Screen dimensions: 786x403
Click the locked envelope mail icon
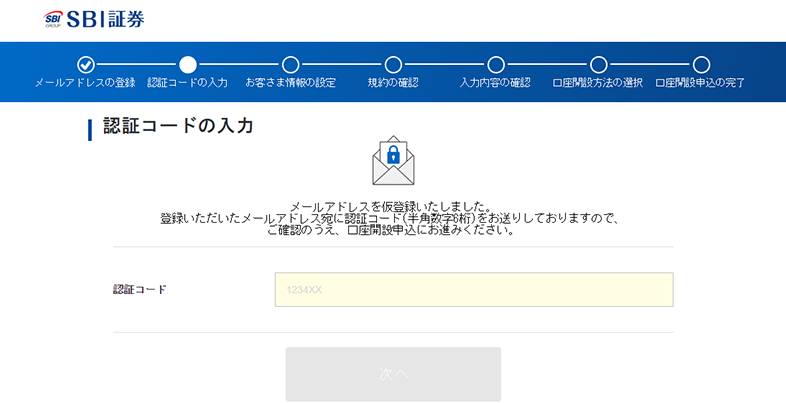393,161
